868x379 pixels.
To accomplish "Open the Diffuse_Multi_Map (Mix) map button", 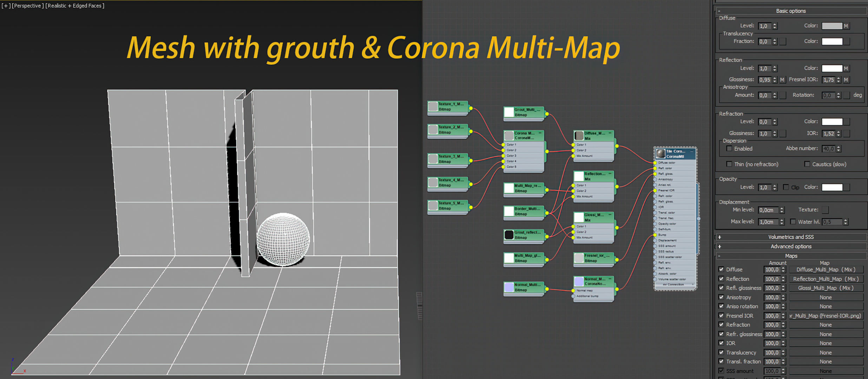I will click(826, 270).
